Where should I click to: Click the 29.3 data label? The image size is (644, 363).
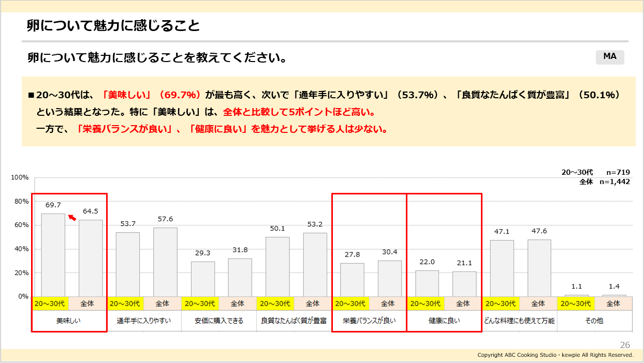tap(203, 253)
